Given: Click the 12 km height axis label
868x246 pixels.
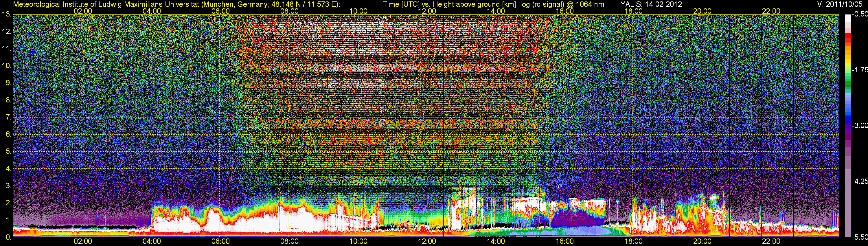Looking at the screenshot, I should 6,32.
